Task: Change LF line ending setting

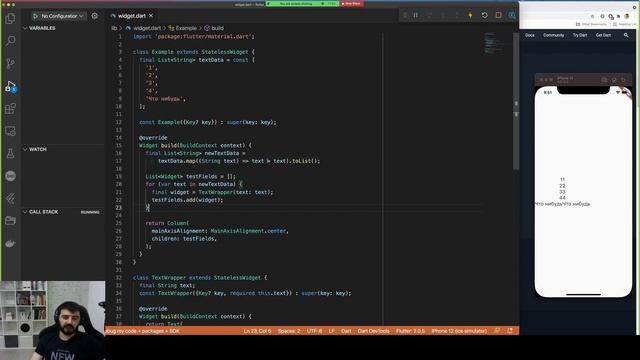Action: (x=331, y=331)
